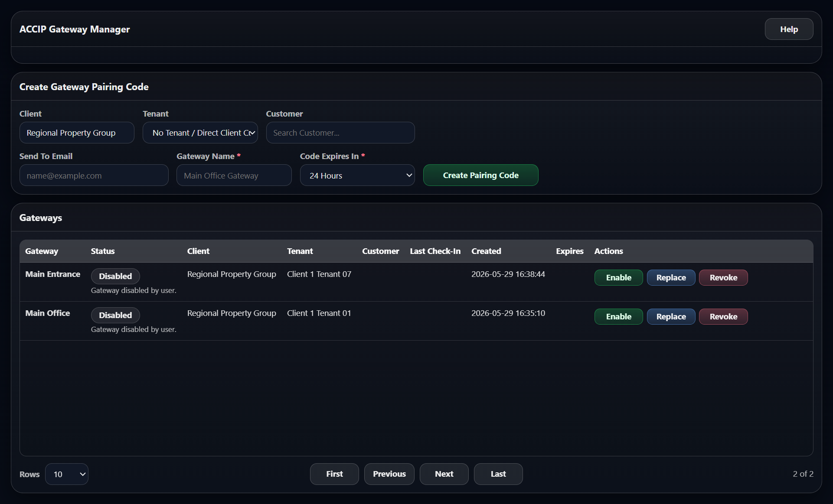
Task: Click created date 2026-05-29 16:38:44
Action: (x=508, y=274)
